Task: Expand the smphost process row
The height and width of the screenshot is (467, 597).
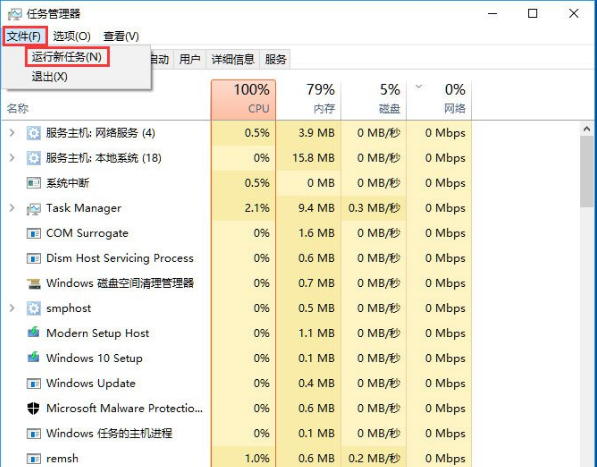Action: click(x=12, y=308)
